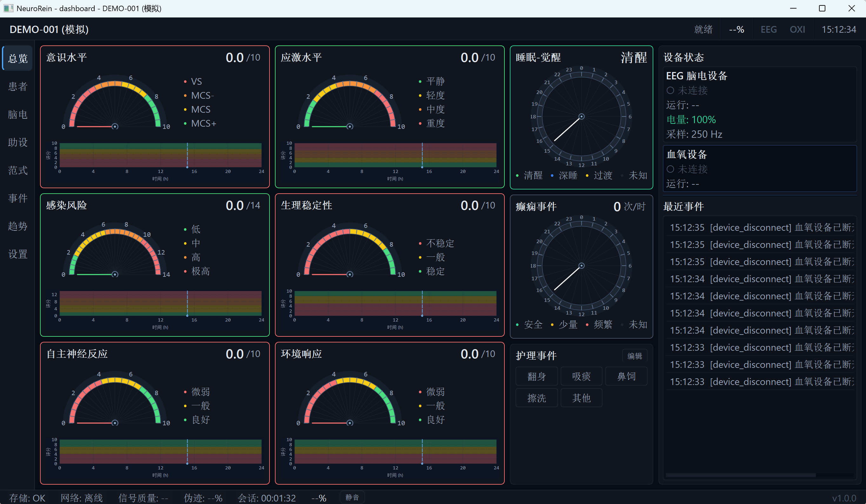Click the EEG indicator in header
Screen dimensions: 866x504
tap(769, 30)
